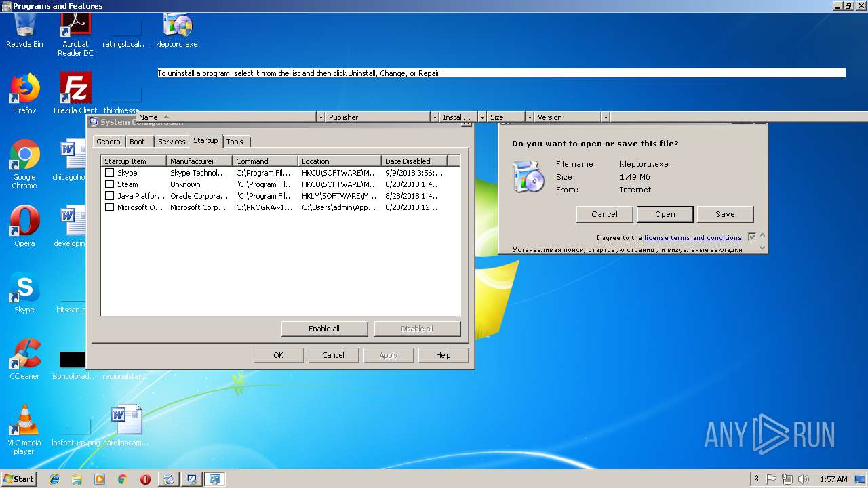
Task: Switch to Programs and Features taskbar item
Action: click(x=215, y=479)
